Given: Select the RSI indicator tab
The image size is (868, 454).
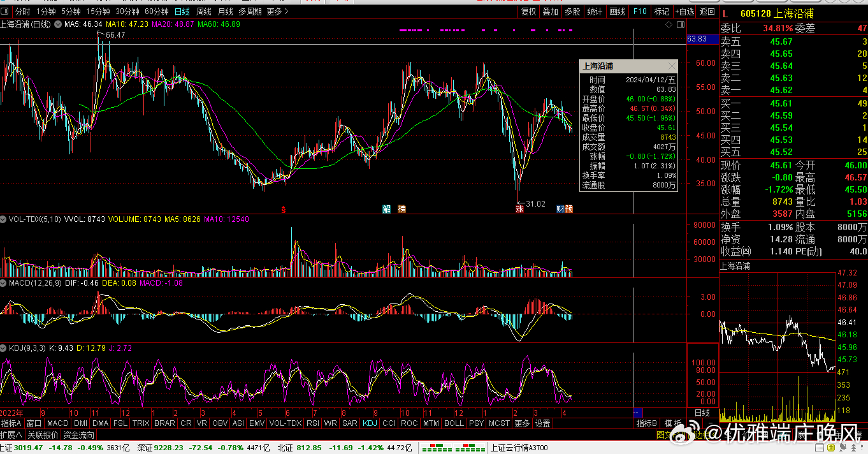Looking at the screenshot, I should coord(313,423).
